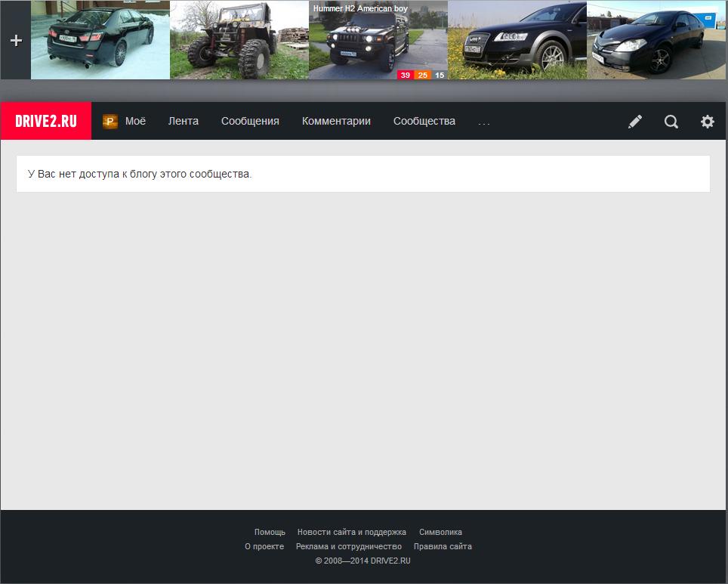The height and width of the screenshot is (584, 728).
Task: Open Сообщения in the navigation bar
Action: point(250,121)
